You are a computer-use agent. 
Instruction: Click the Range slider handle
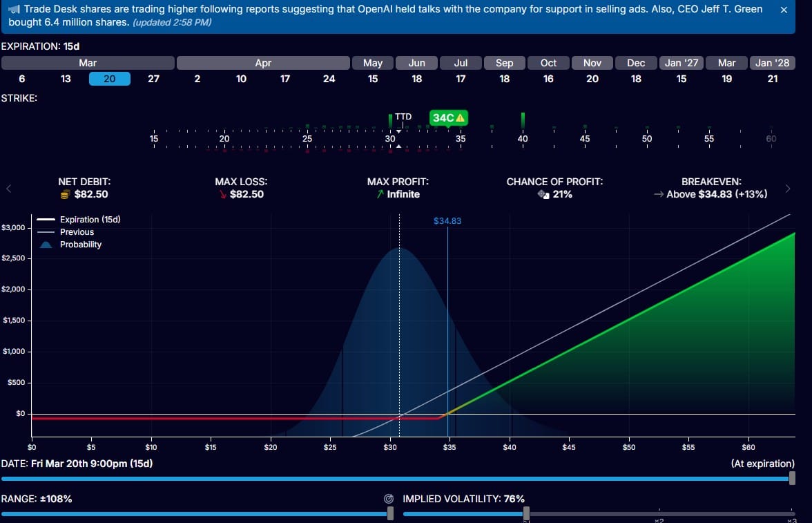pos(390,513)
